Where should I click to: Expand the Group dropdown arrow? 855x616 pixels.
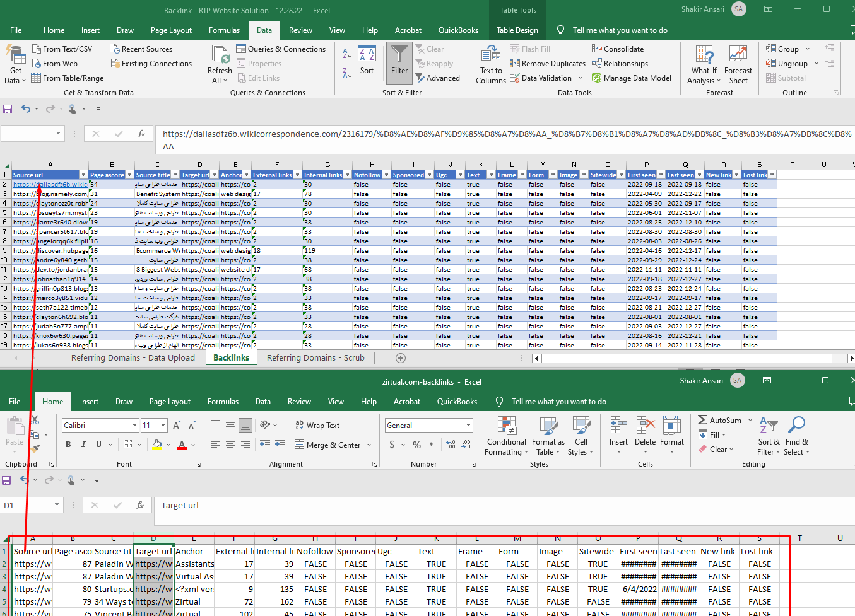coord(808,49)
